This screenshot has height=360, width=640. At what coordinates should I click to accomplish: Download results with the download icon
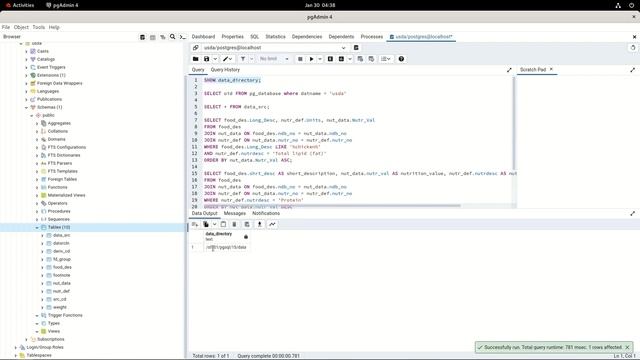click(x=259, y=224)
